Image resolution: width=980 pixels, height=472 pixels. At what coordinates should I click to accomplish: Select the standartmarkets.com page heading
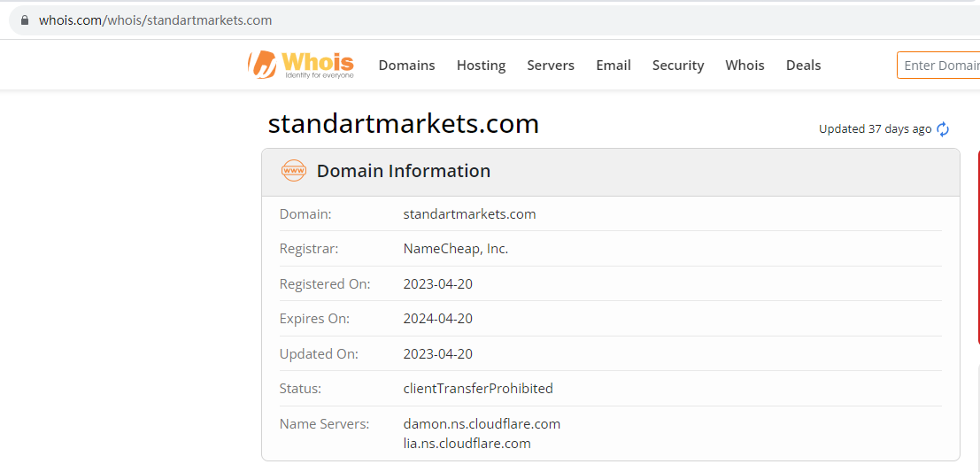coord(404,123)
